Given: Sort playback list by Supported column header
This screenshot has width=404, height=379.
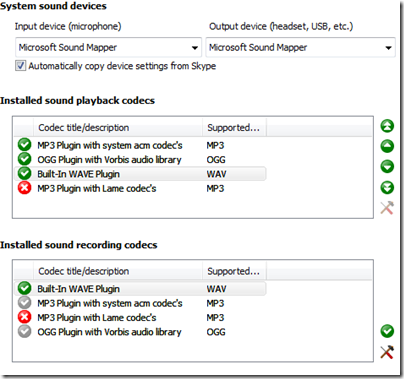Looking at the screenshot, I should click(x=234, y=127).
